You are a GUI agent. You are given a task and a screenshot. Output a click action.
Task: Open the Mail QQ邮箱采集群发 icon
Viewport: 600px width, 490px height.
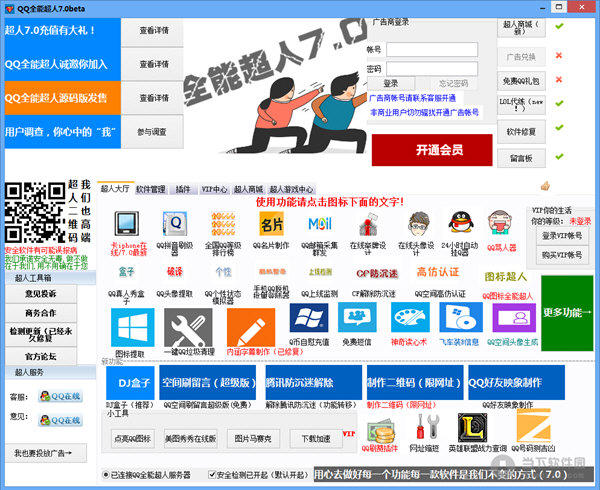click(x=320, y=223)
